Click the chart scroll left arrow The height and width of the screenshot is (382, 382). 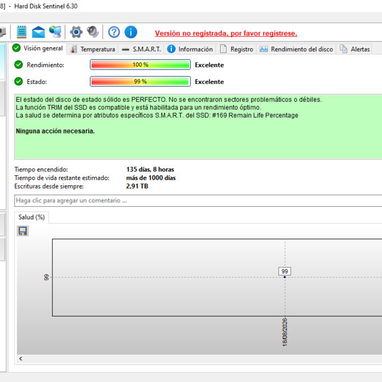[21, 359]
